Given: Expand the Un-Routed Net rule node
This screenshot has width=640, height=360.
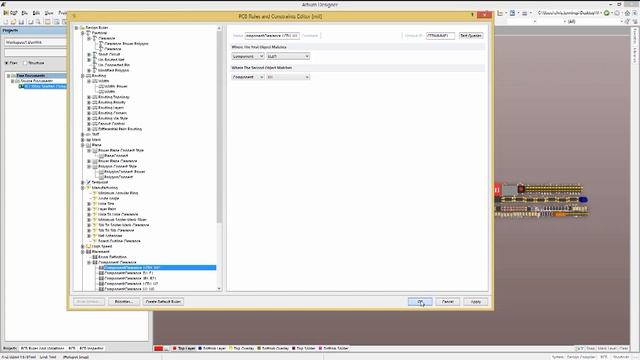Looking at the screenshot, I should click(89, 60).
